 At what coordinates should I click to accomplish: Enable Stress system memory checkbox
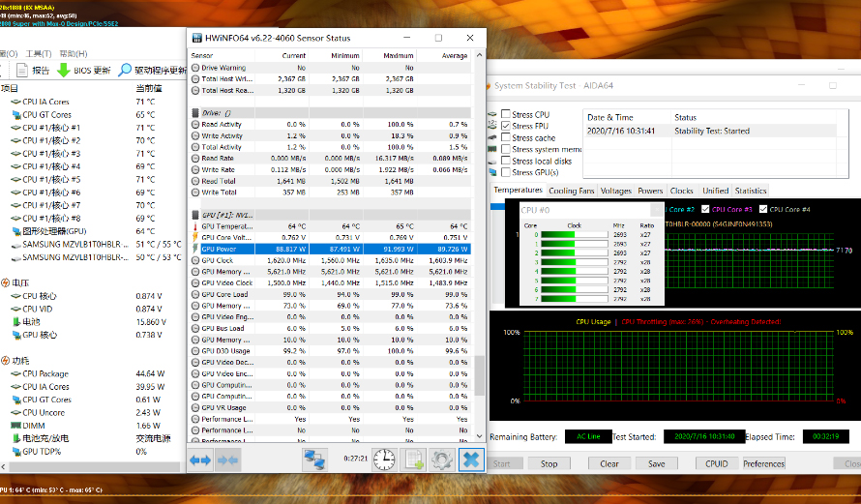(506, 149)
